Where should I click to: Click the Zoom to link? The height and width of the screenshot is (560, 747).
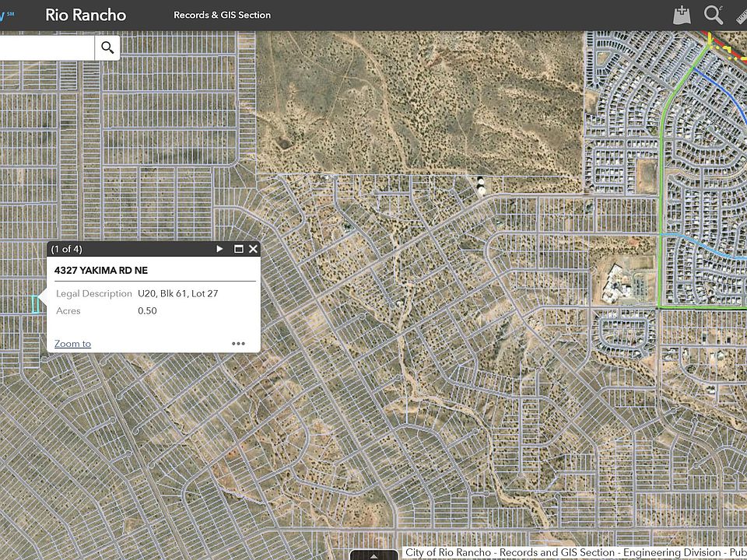point(72,344)
